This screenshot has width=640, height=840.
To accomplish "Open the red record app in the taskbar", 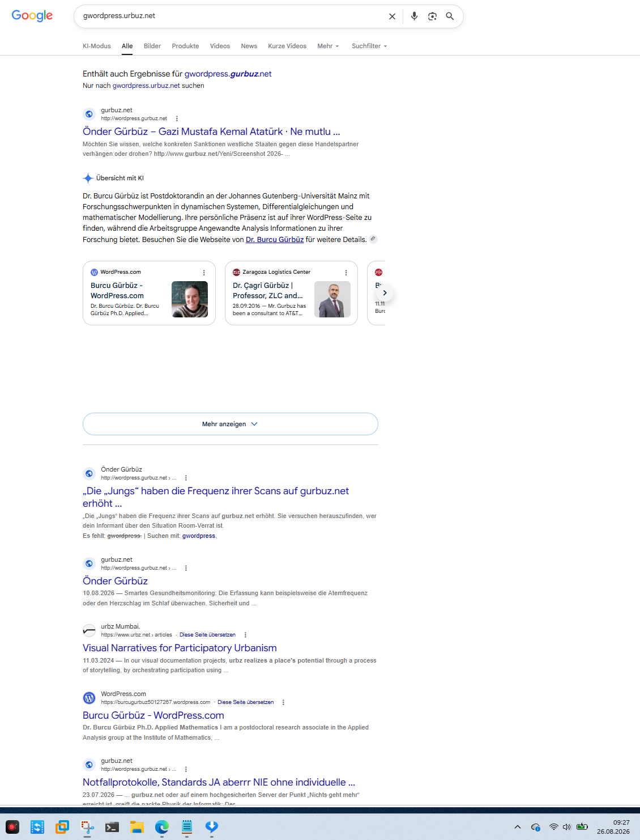I will click(12, 827).
